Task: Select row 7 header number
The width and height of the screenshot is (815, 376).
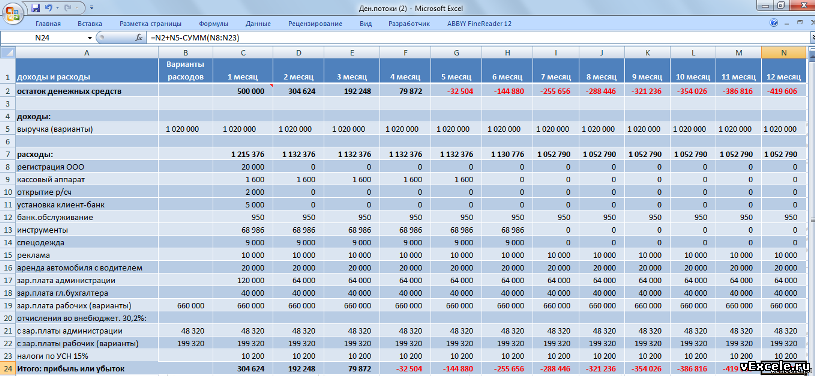Action: [8, 154]
